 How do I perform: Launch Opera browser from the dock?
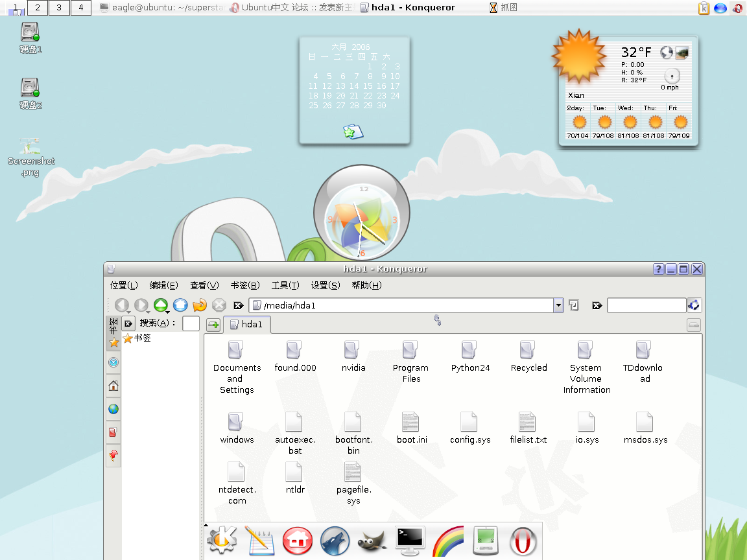pyautogui.click(x=523, y=541)
